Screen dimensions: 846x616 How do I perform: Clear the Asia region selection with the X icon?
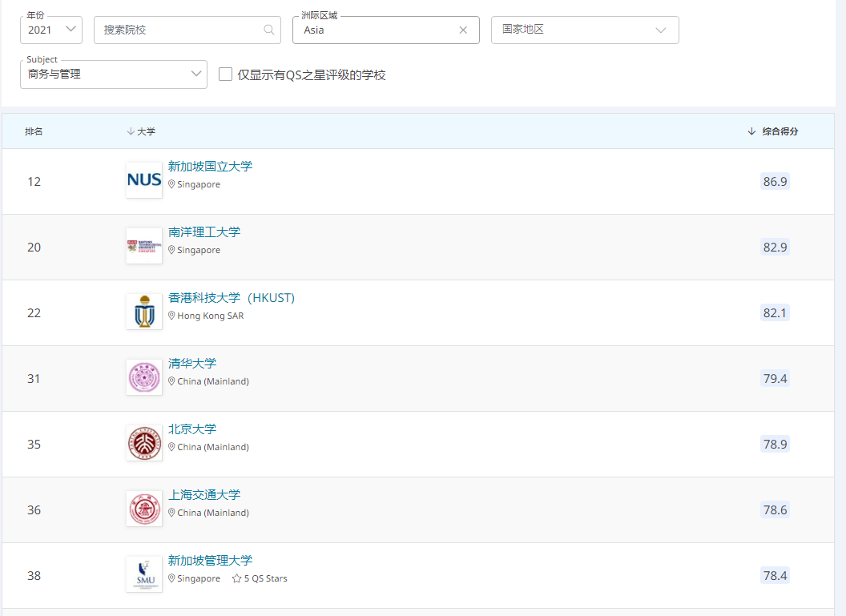click(463, 30)
